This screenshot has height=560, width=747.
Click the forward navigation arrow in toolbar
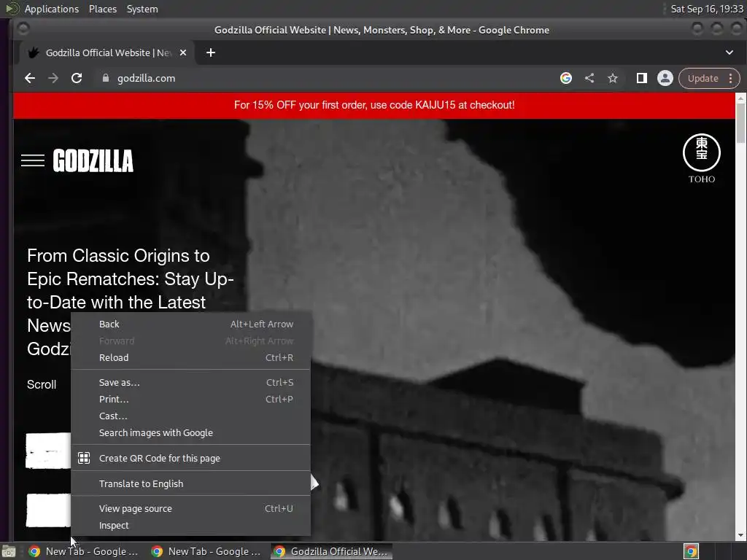click(53, 78)
